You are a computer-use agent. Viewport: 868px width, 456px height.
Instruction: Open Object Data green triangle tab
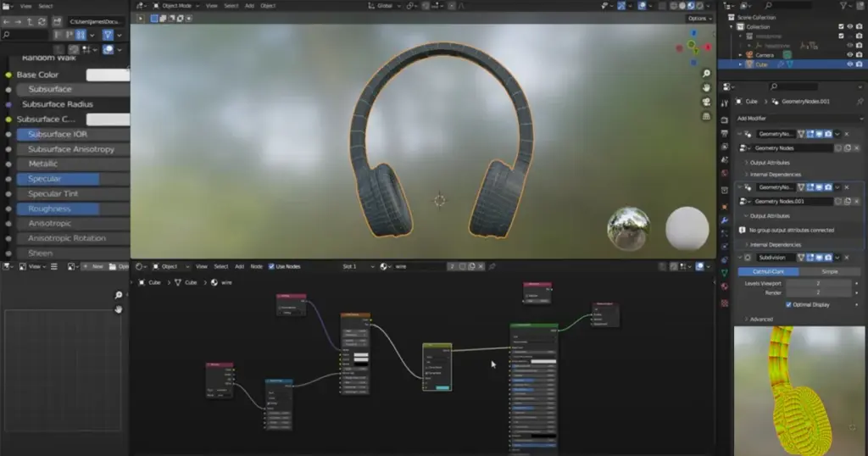coord(725,274)
